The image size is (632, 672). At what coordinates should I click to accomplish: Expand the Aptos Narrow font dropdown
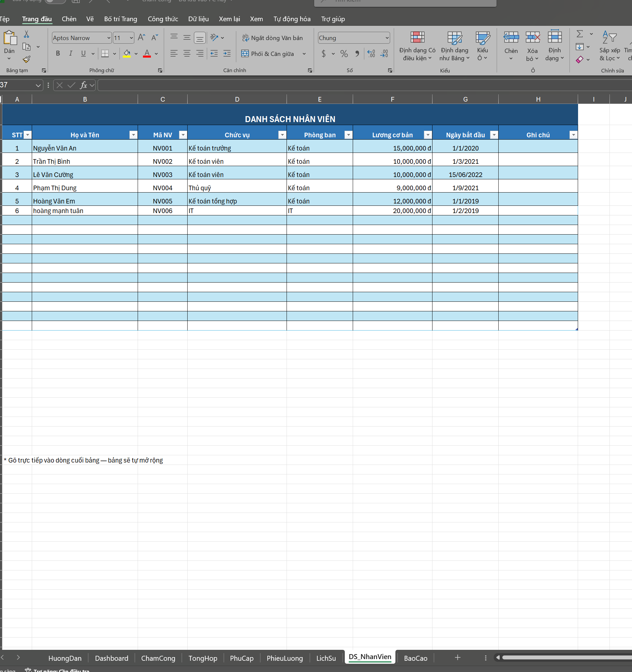[x=109, y=38]
